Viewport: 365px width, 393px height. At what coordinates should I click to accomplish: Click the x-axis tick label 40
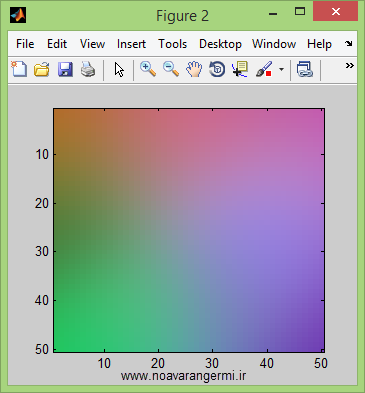click(267, 363)
